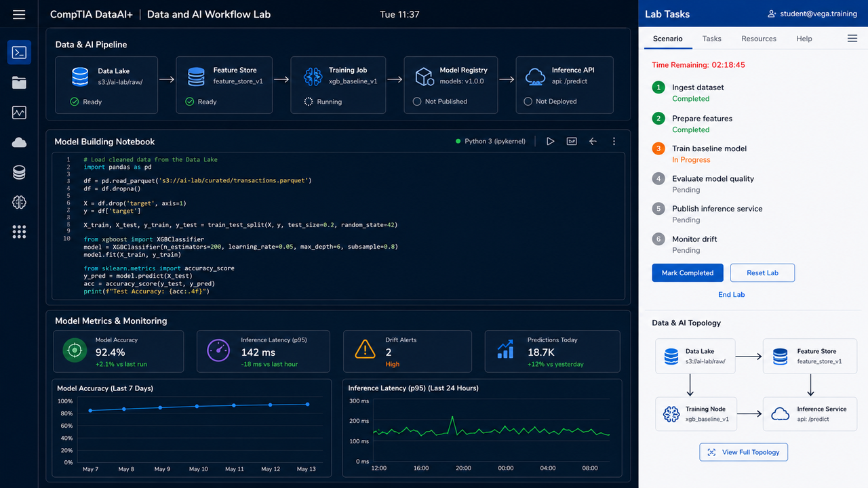
Task: Open the database icon in sidebar
Action: 19,172
